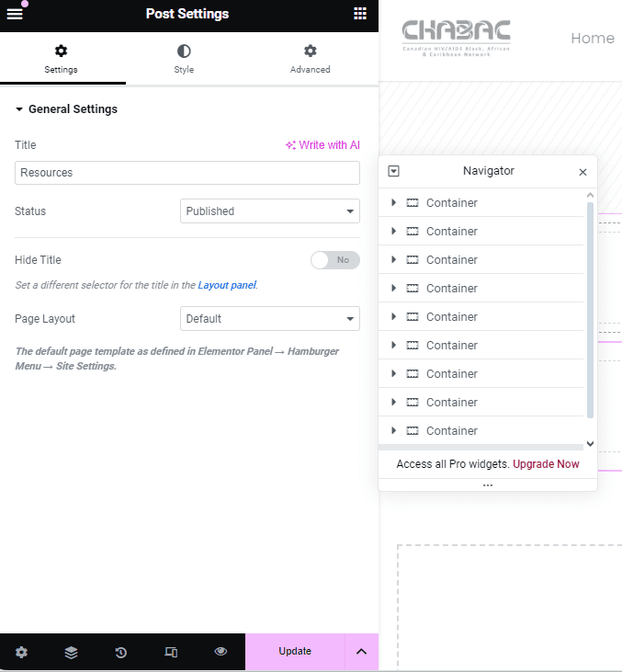Click the Navigator expand-all toggle icon

[x=394, y=171]
